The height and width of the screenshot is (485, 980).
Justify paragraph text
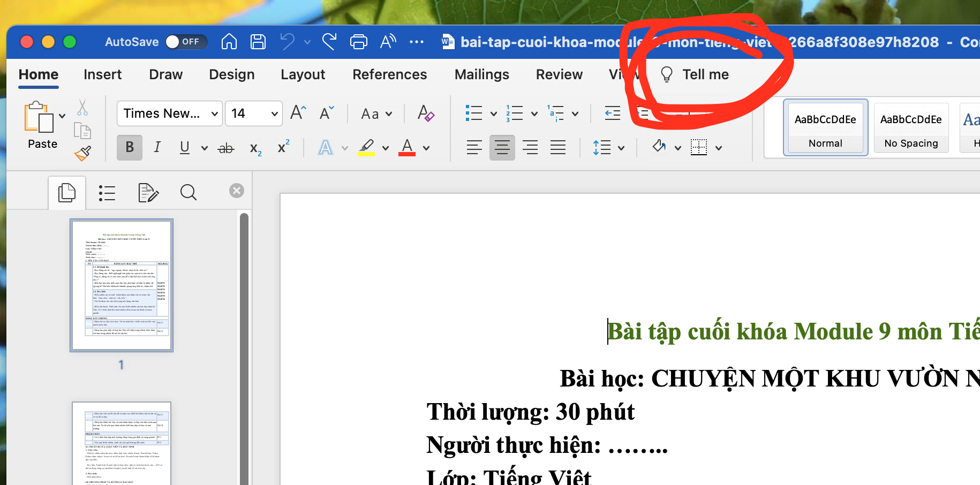pos(558,147)
